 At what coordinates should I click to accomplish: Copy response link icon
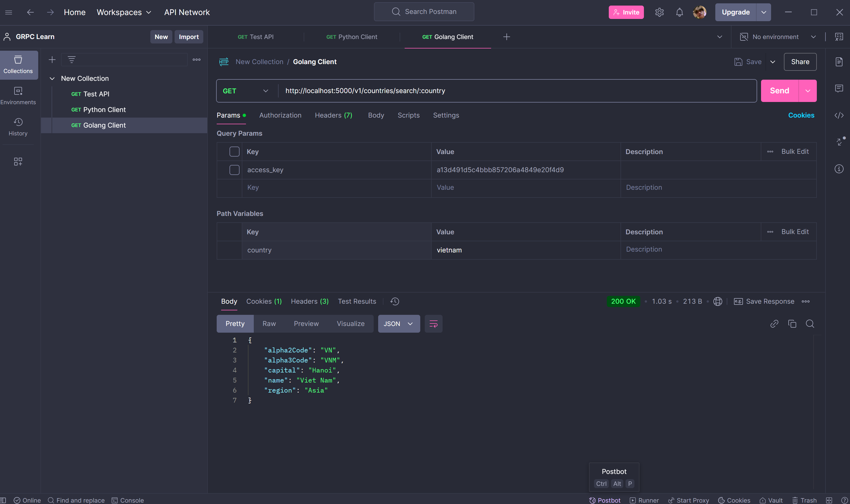click(x=774, y=324)
